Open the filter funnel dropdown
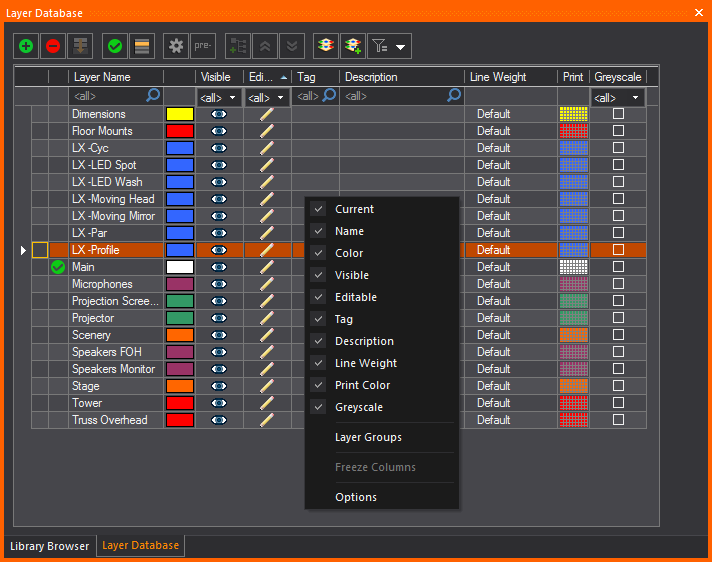 [x=389, y=46]
